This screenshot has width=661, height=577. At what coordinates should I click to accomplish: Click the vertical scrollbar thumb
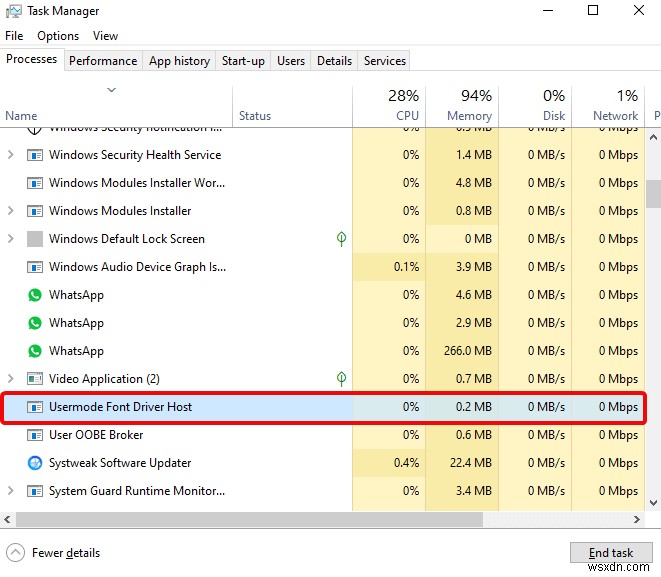(x=653, y=194)
